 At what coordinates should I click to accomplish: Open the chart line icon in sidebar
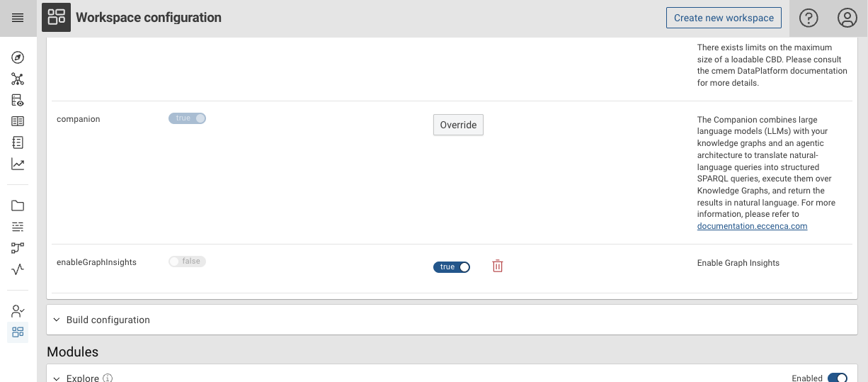[18, 164]
